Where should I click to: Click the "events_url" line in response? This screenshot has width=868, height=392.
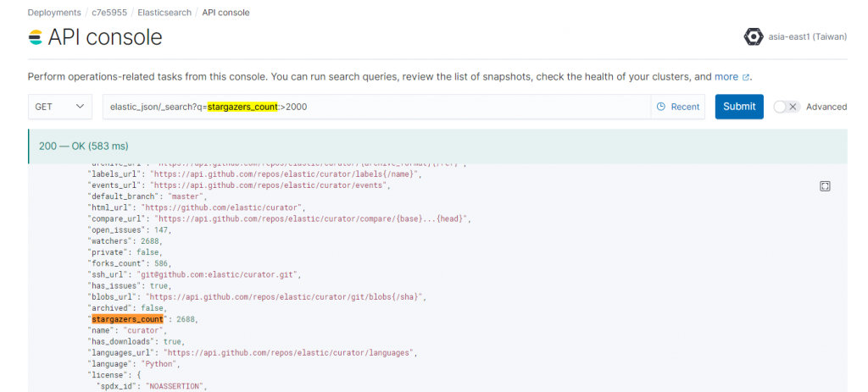238,185
